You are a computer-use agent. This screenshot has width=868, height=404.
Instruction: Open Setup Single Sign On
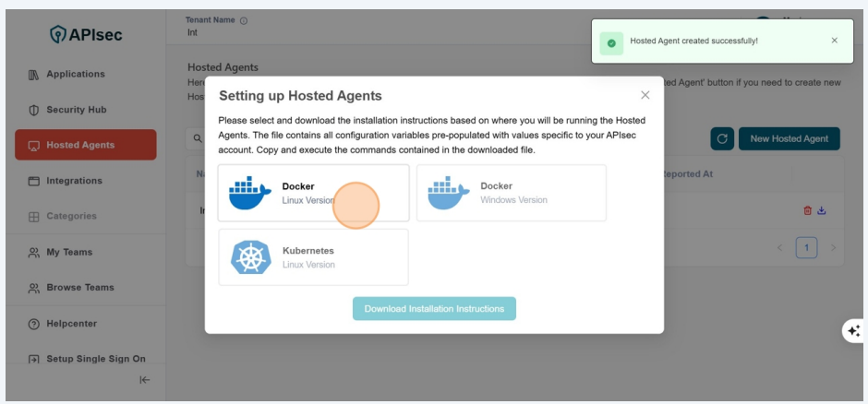(96, 359)
